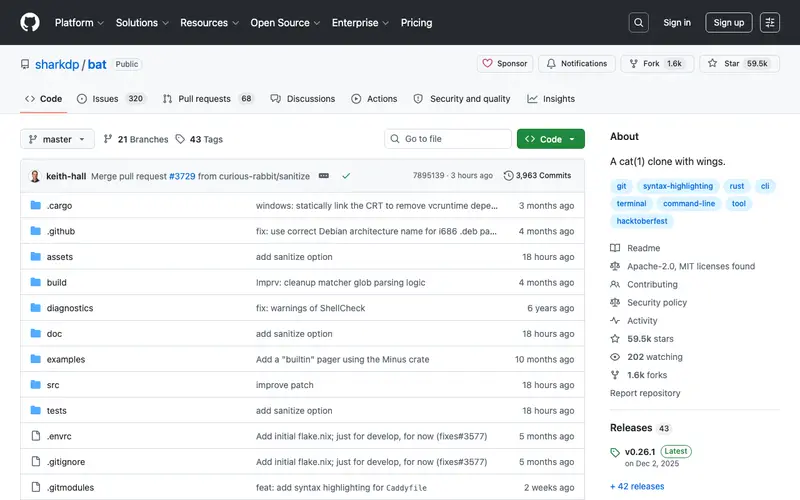Click the tag icon beside 43 Tags
The height and width of the screenshot is (500, 800).
click(x=180, y=139)
